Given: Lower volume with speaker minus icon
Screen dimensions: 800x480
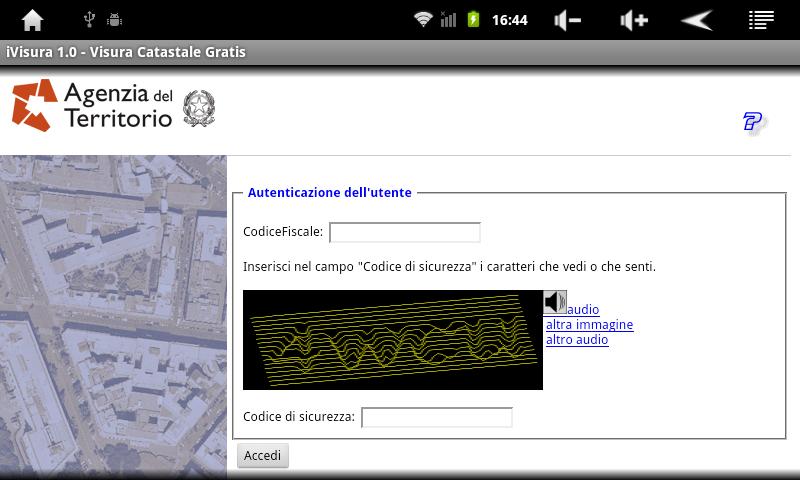Looking at the screenshot, I should pos(567,20).
